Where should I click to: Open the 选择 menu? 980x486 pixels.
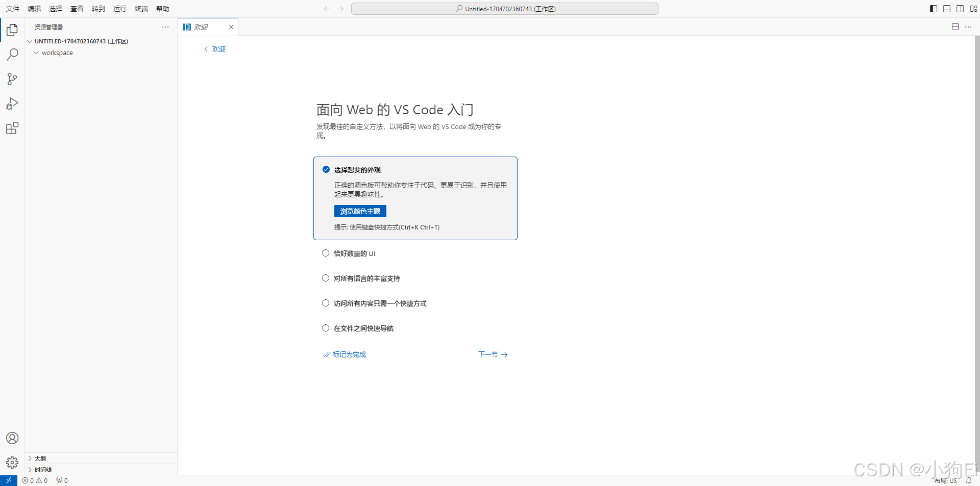coord(56,9)
